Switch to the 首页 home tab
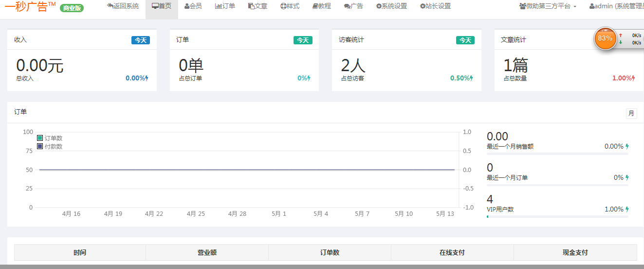The height and width of the screenshot is (269, 644). 162,6
